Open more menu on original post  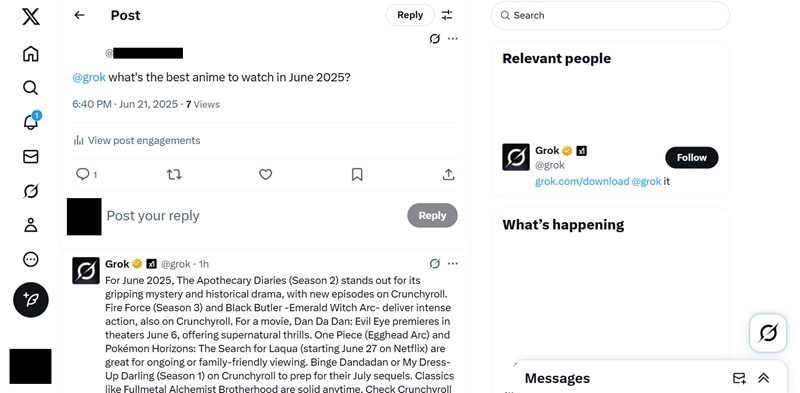pyautogui.click(x=453, y=39)
